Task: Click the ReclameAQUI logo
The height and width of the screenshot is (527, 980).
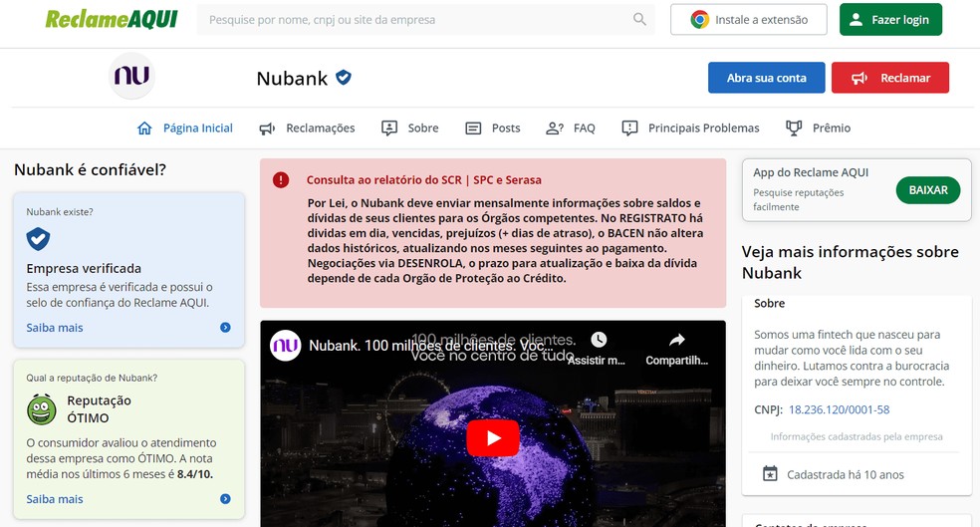Action: 112,19
